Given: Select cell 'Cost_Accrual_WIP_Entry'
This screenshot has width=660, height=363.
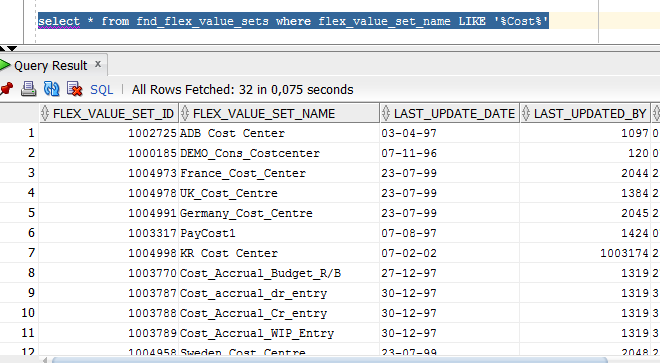Looking at the screenshot, I should (x=279, y=333).
